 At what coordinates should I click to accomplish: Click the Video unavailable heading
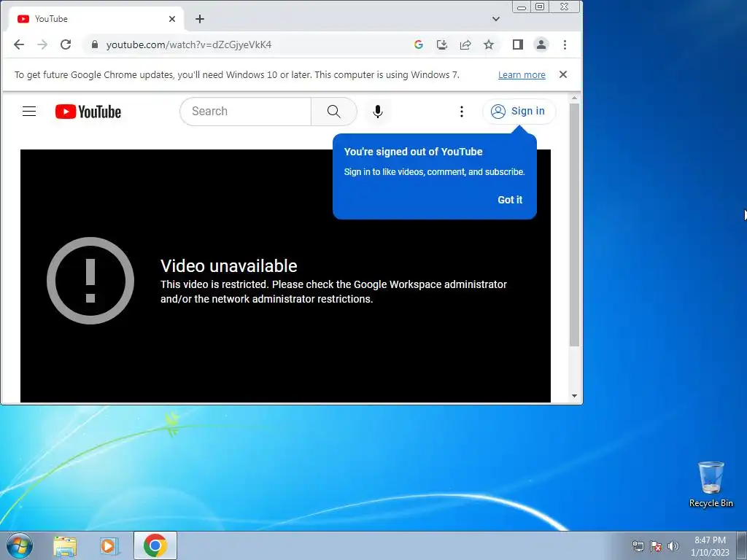(x=228, y=265)
